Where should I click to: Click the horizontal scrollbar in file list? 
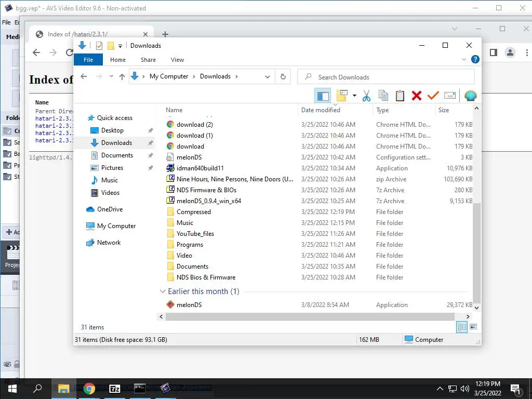(310, 316)
